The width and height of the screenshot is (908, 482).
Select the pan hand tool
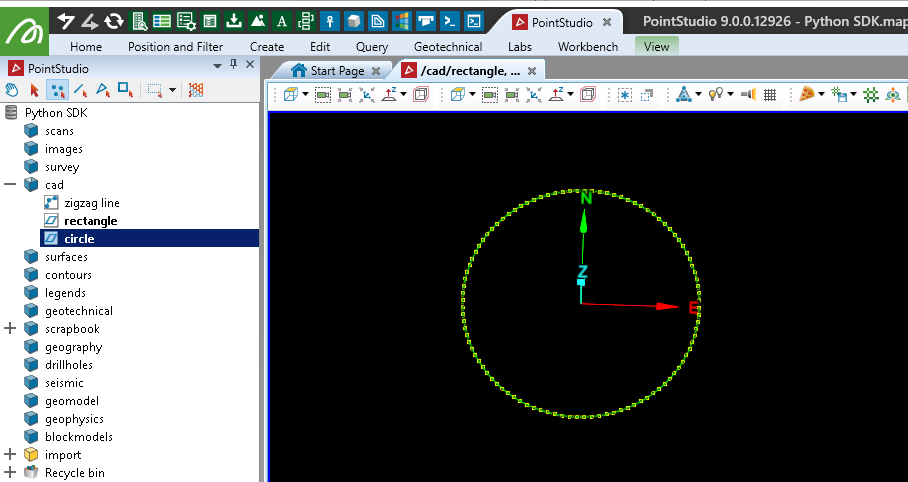click(12, 90)
